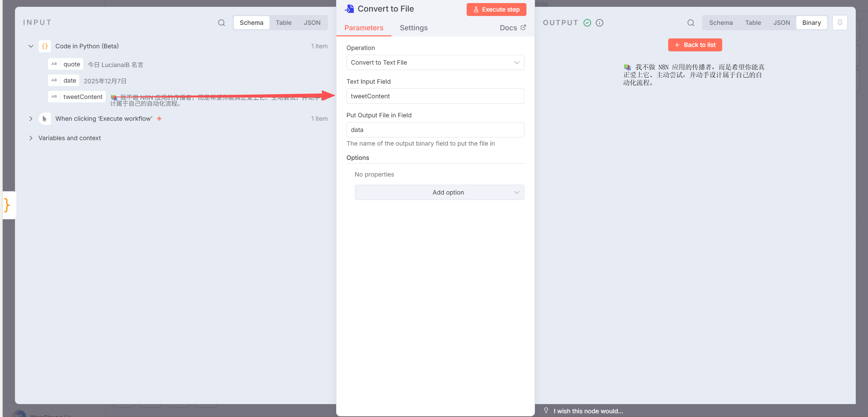The height and width of the screenshot is (417, 868).
Task: Collapse the Code in Python node tree
Action: (x=31, y=46)
